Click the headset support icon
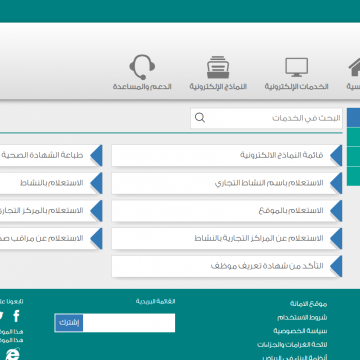360x360 pixels. [x=142, y=67]
